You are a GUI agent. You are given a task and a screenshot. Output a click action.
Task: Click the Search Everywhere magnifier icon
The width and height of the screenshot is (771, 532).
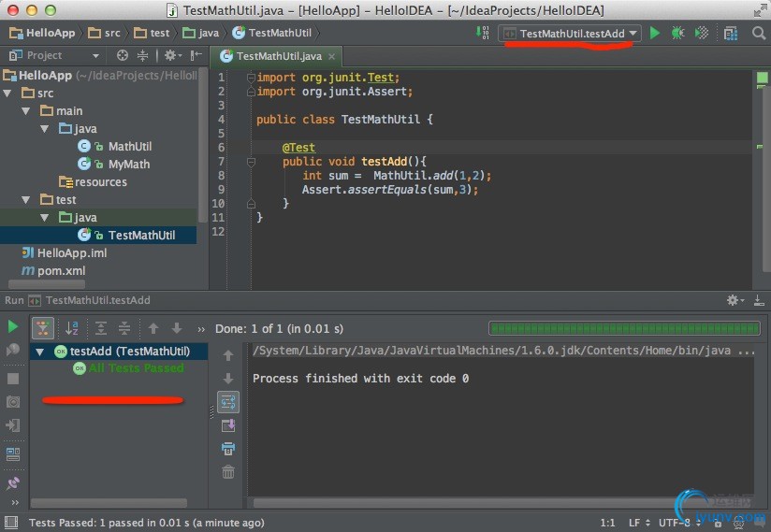tap(758, 33)
